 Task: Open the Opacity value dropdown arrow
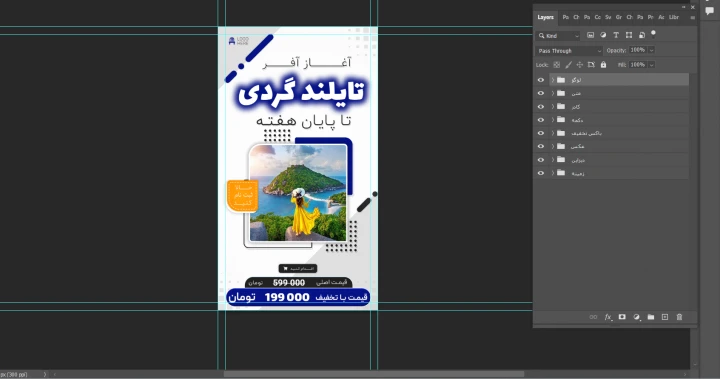pyautogui.click(x=651, y=50)
